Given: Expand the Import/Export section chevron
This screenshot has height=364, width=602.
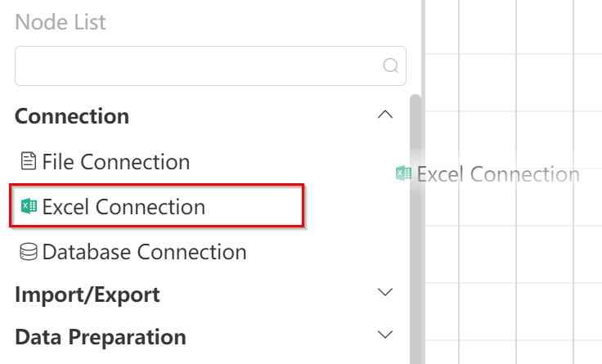Looking at the screenshot, I should point(385,292).
